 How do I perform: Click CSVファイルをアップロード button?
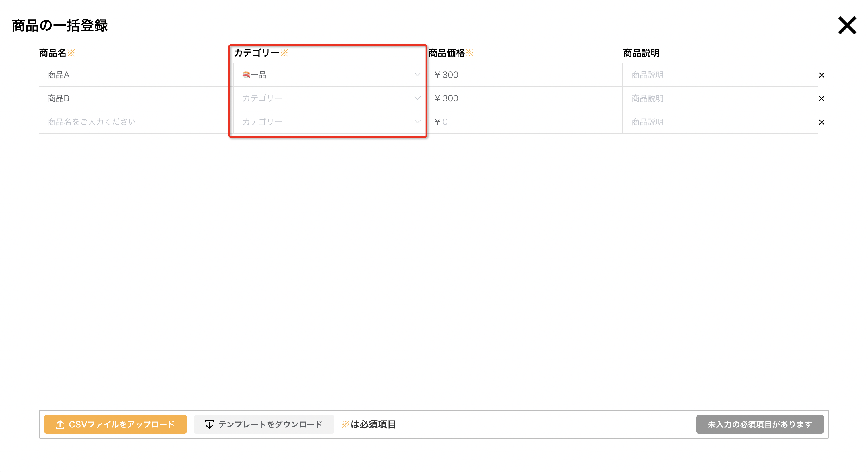point(115,424)
